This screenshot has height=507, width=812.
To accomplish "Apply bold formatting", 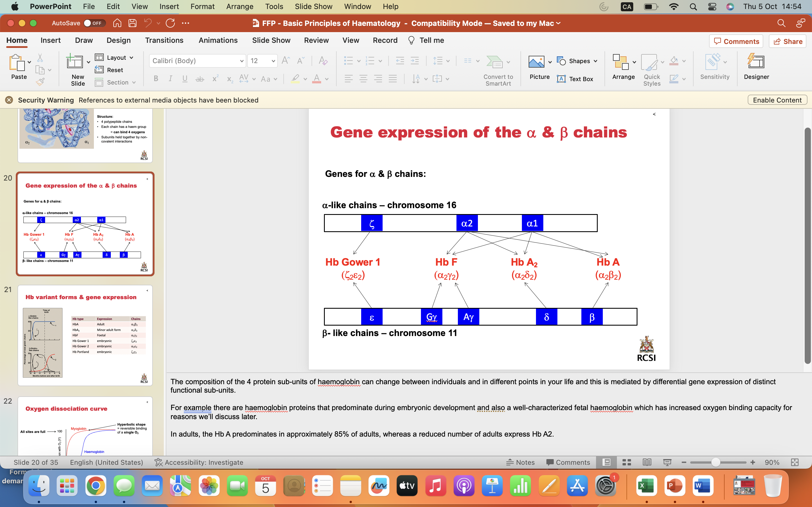I will point(155,79).
